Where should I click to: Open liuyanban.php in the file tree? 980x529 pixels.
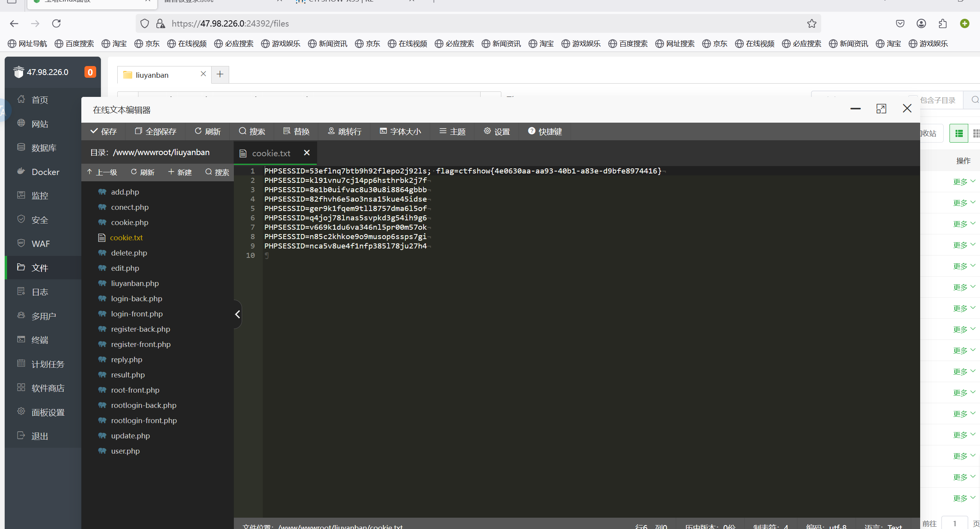click(135, 283)
